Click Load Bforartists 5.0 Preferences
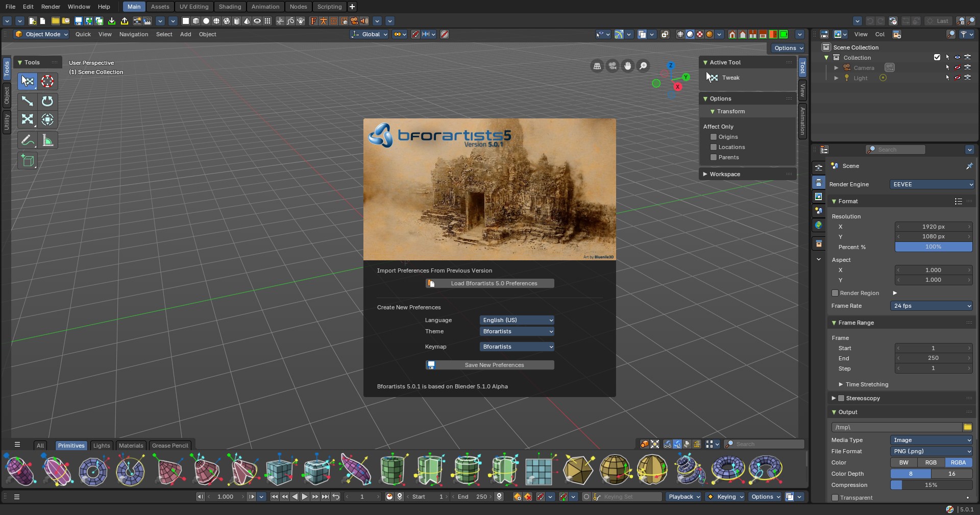Image resolution: width=980 pixels, height=515 pixels. coord(489,283)
